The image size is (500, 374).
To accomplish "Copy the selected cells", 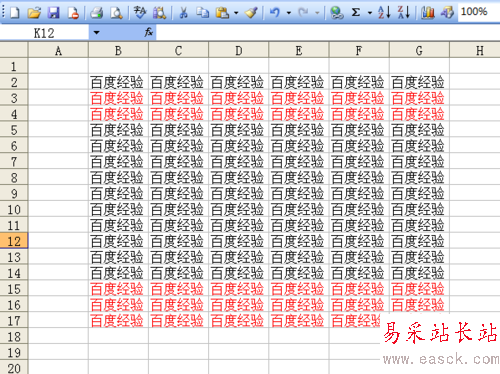I will tap(202, 13).
